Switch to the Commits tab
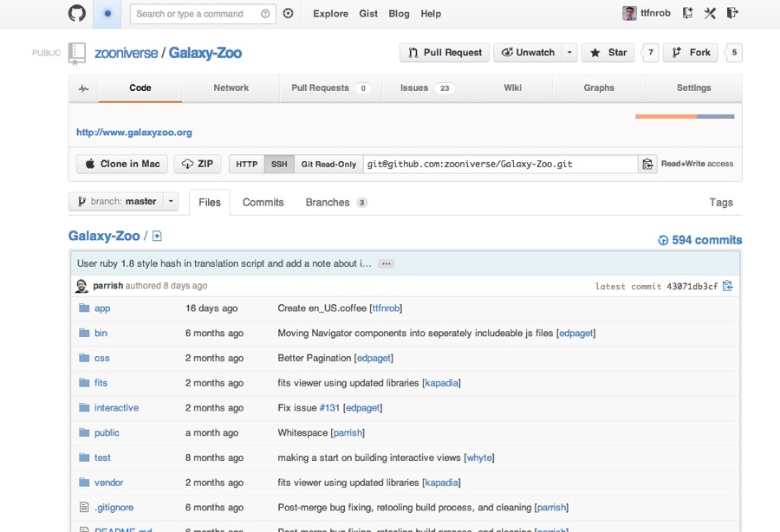Screen dimensions: 780x532 263,203
